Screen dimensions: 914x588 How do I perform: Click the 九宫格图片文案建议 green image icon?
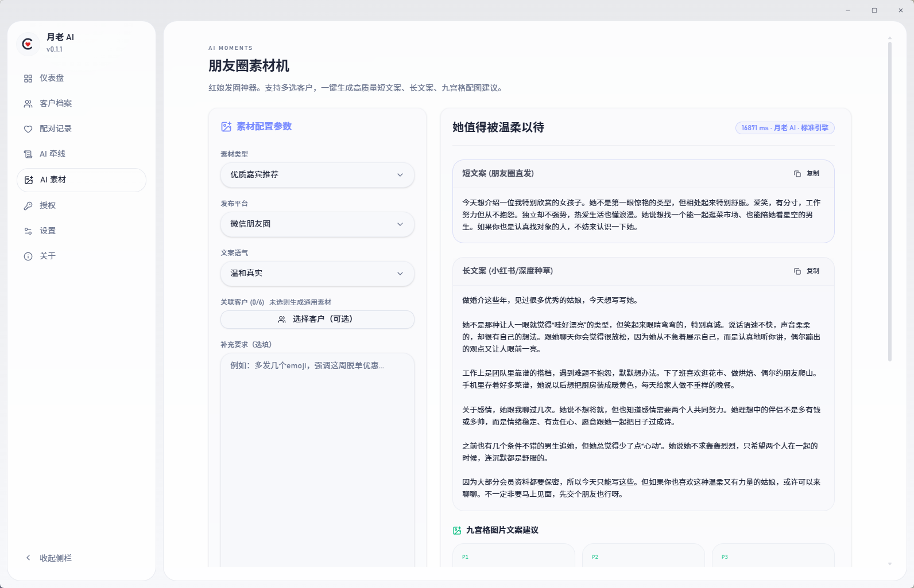click(x=457, y=531)
